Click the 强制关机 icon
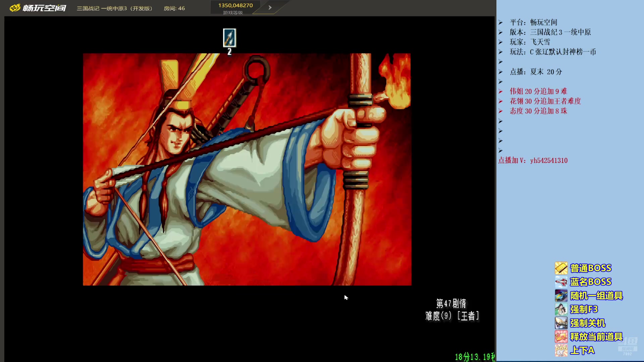Image resolution: width=644 pixels, height=362 pixels. point(561,323)
